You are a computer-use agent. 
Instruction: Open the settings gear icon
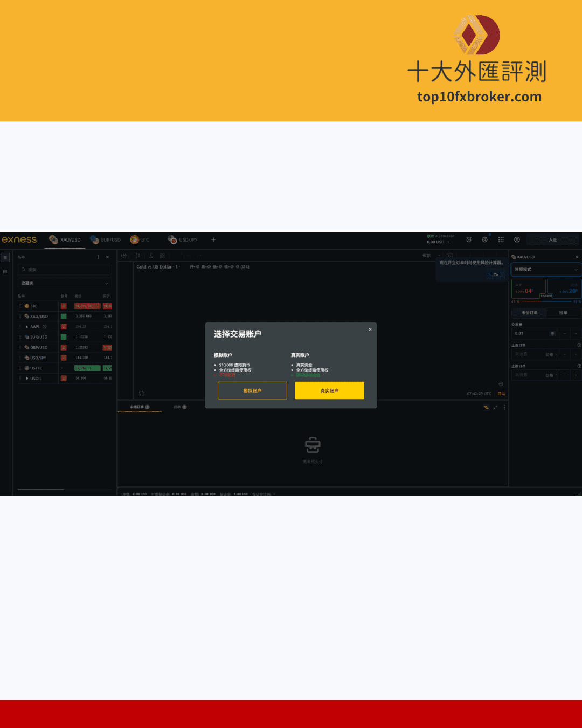485,240
